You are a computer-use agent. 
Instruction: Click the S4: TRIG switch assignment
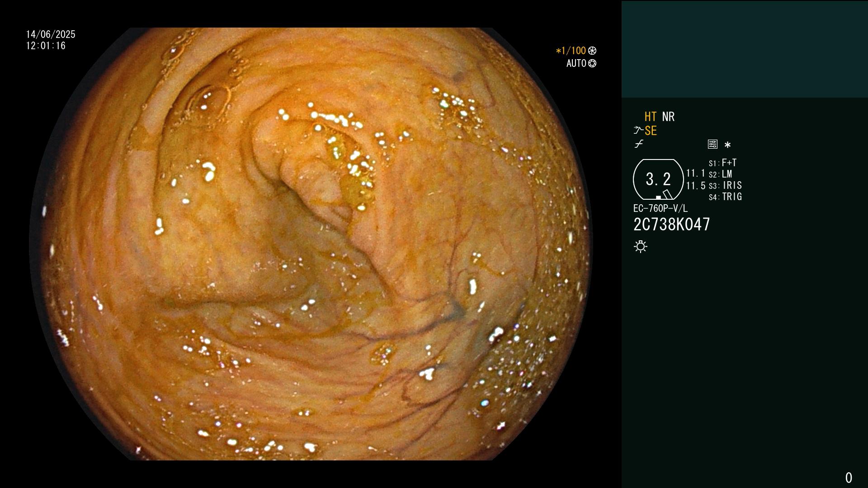(x=726, y=197)
